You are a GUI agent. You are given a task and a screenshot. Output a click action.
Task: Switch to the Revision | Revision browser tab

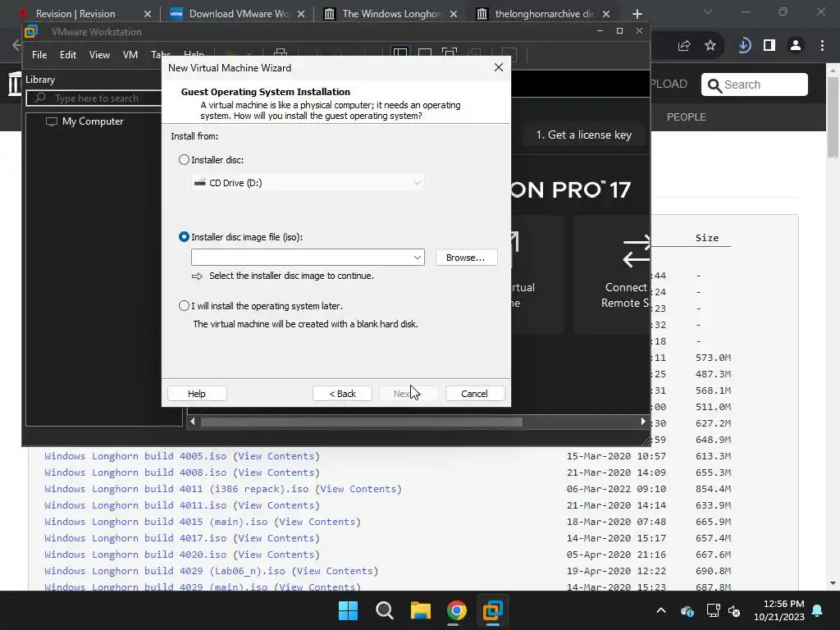[75, 14]
